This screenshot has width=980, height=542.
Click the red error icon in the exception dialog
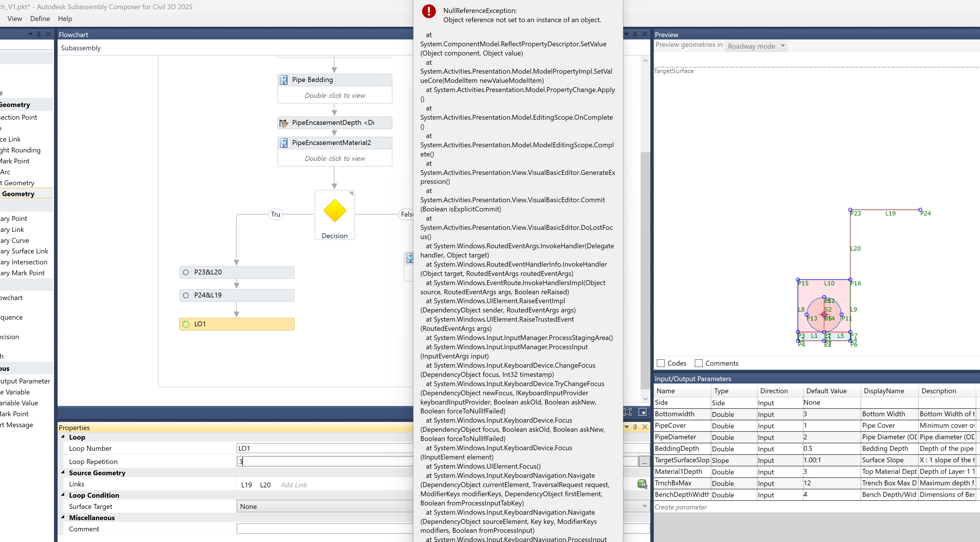(429, 12)
